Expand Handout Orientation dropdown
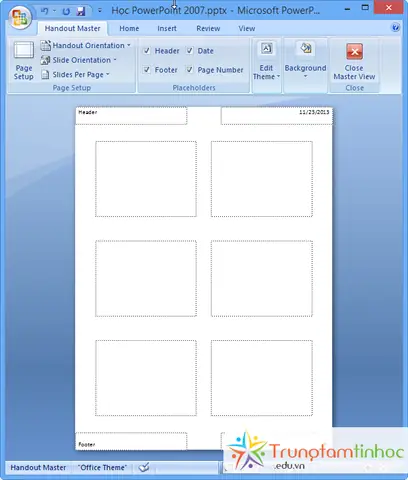The width and height of the screenshot is (408, 480). point(85,45)
